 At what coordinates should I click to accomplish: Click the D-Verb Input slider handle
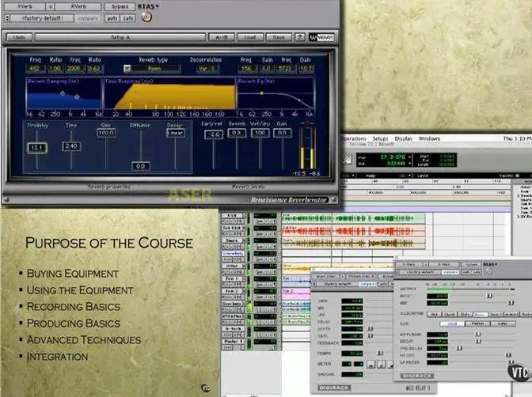(x=489, y=296)
